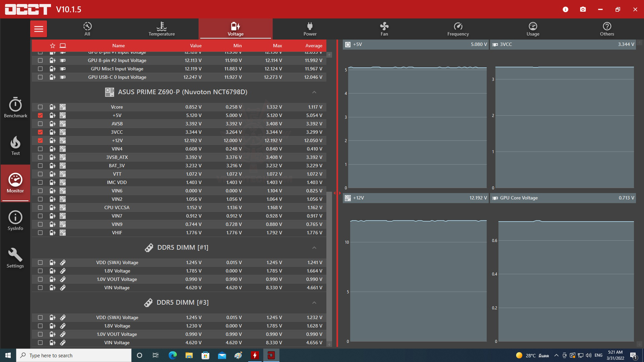
Task: Open the Benchmark section in sidebar
Action: (x=15, y=108)
